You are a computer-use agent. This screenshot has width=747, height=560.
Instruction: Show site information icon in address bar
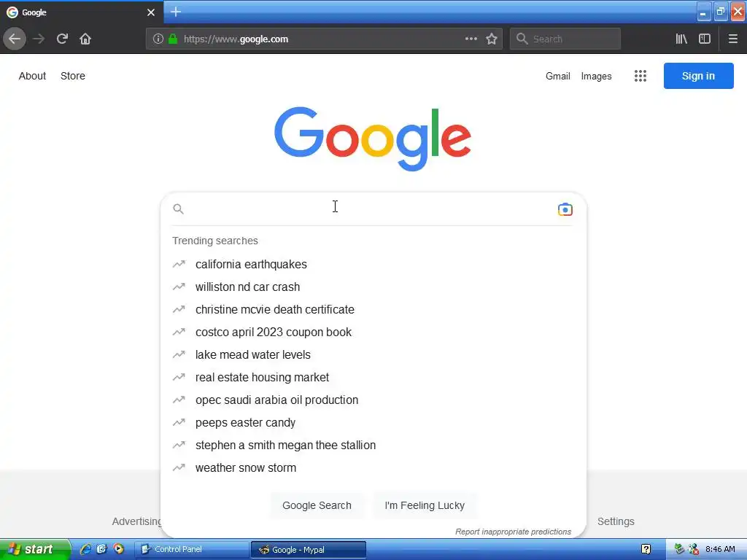pyautogui.click(x=158, y=39)
